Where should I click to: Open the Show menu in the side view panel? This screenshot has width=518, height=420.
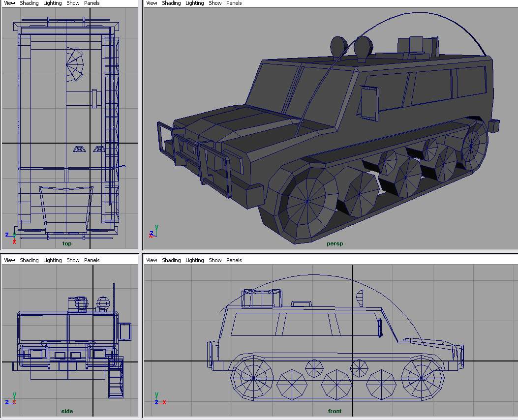pos(73,260)
